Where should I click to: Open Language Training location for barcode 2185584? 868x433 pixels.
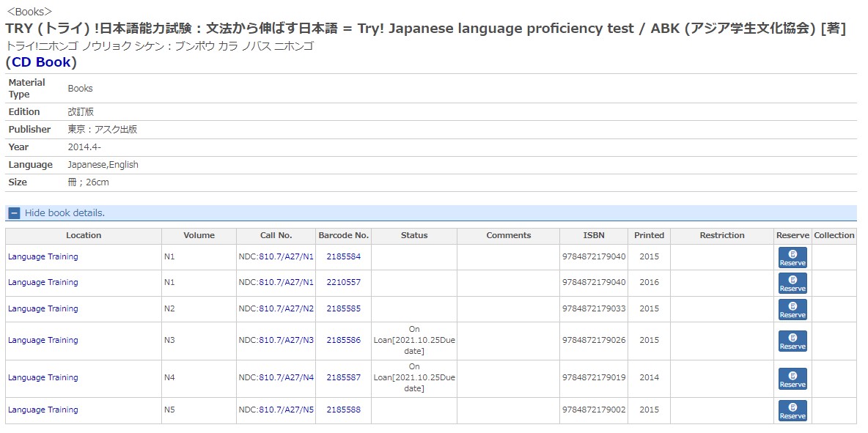[x=43, y=256]
